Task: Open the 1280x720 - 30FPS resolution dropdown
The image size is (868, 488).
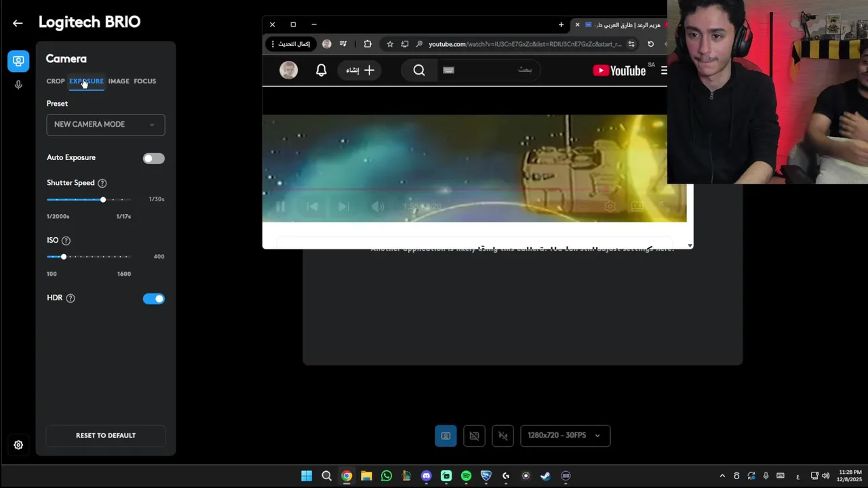Action: (565, 436)
